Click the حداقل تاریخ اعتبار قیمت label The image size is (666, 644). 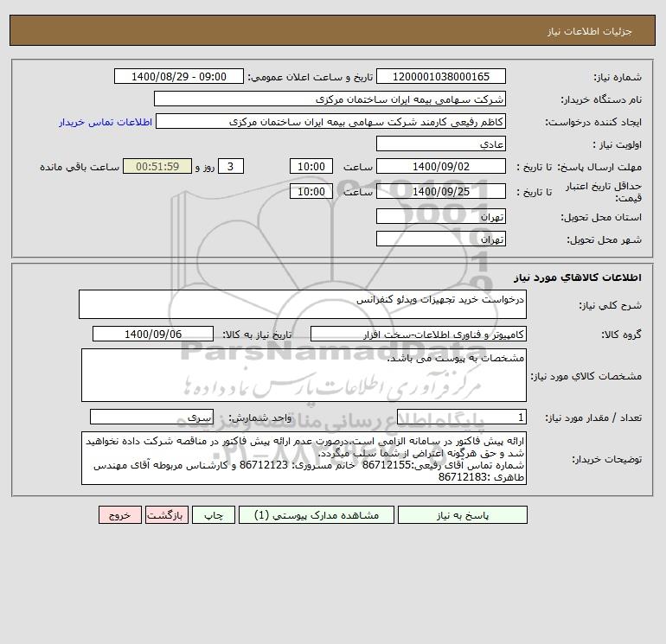[604, 192]
